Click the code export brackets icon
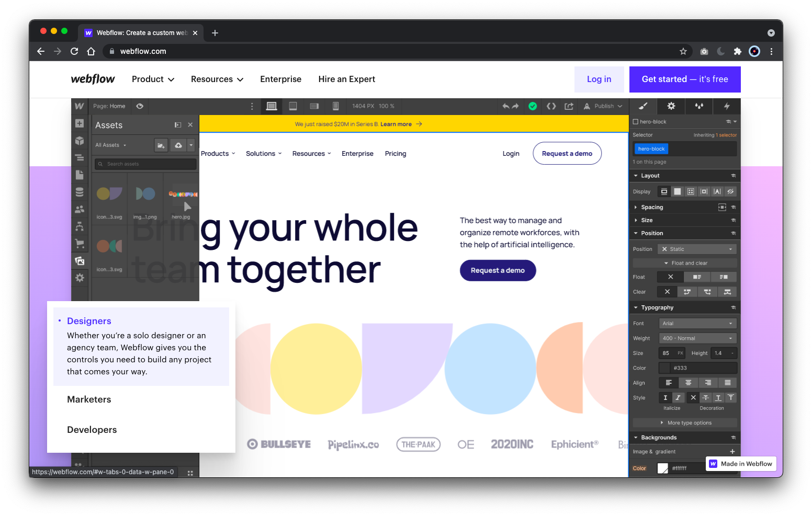 (551, 106)
